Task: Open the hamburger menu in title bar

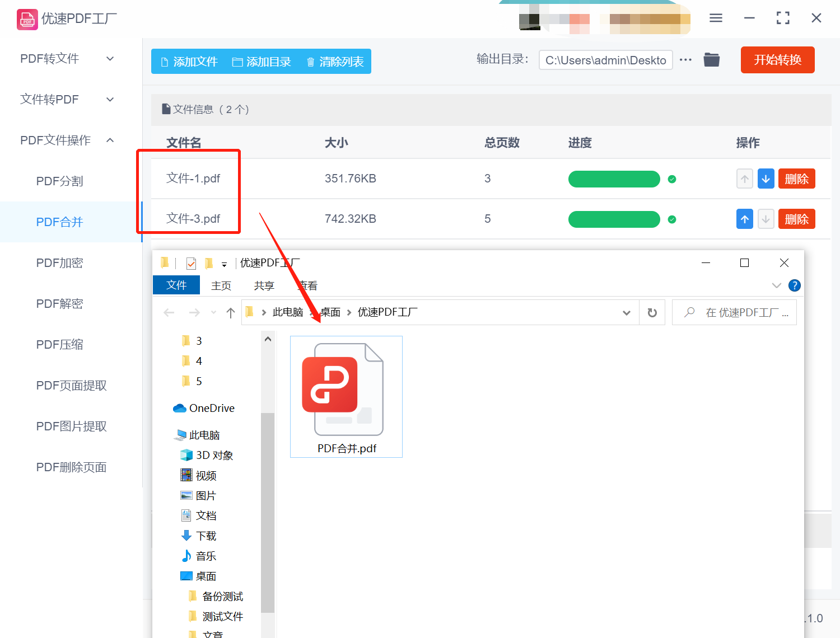Action: pos(716,18)
